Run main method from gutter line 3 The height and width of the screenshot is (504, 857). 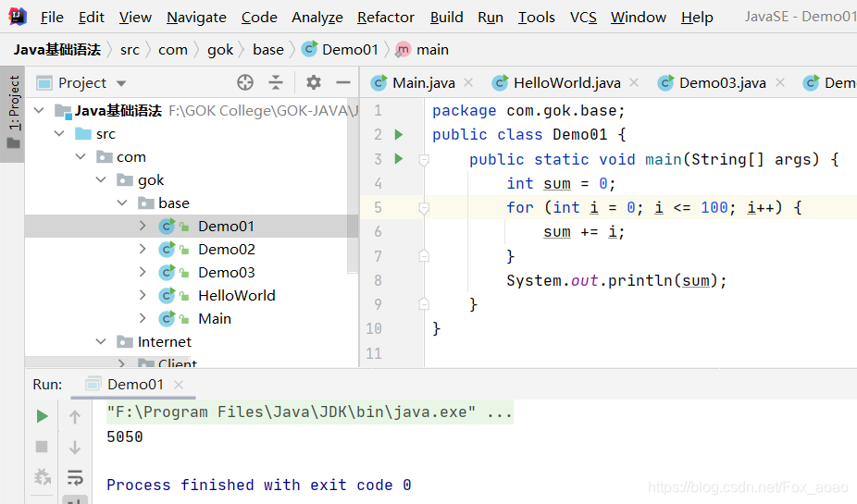tap(399, 159)
